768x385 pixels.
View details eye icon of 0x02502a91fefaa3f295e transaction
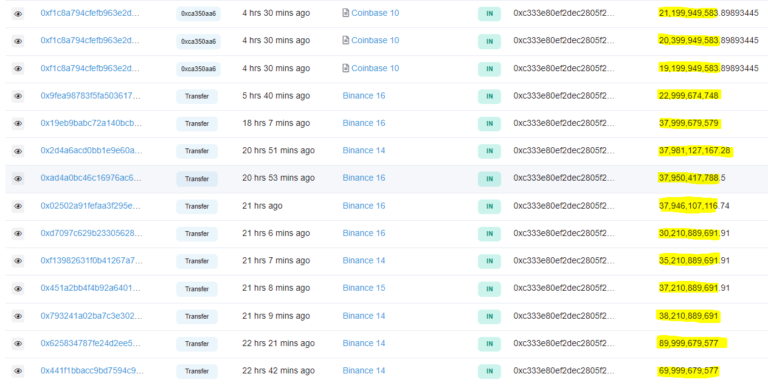[x=18, y=206]
